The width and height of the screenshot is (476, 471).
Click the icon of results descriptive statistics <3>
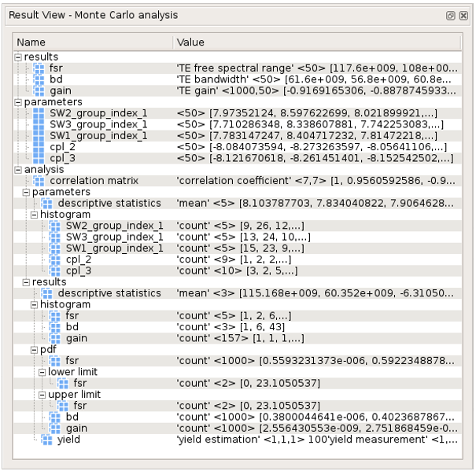tap(46, 293)
